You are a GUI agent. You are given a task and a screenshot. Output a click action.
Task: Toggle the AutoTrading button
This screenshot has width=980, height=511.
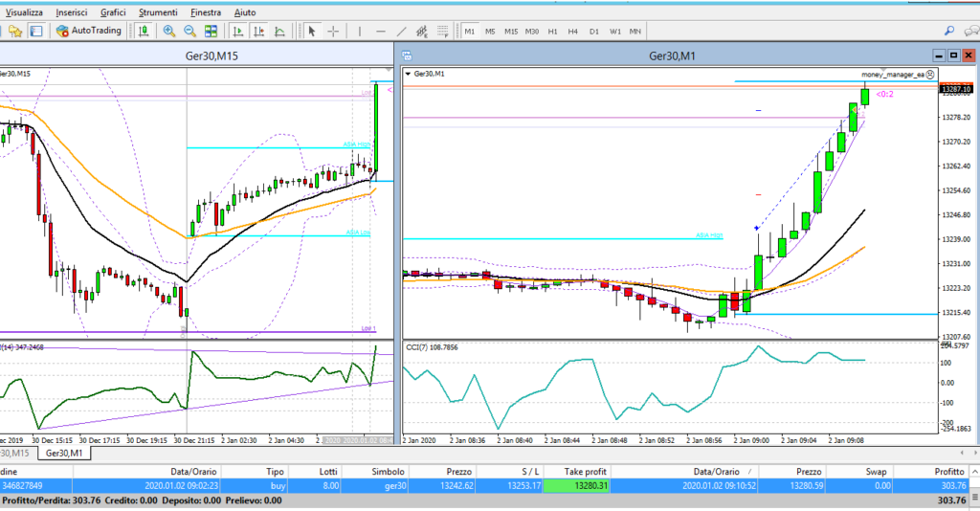click(x=89, y=31)
